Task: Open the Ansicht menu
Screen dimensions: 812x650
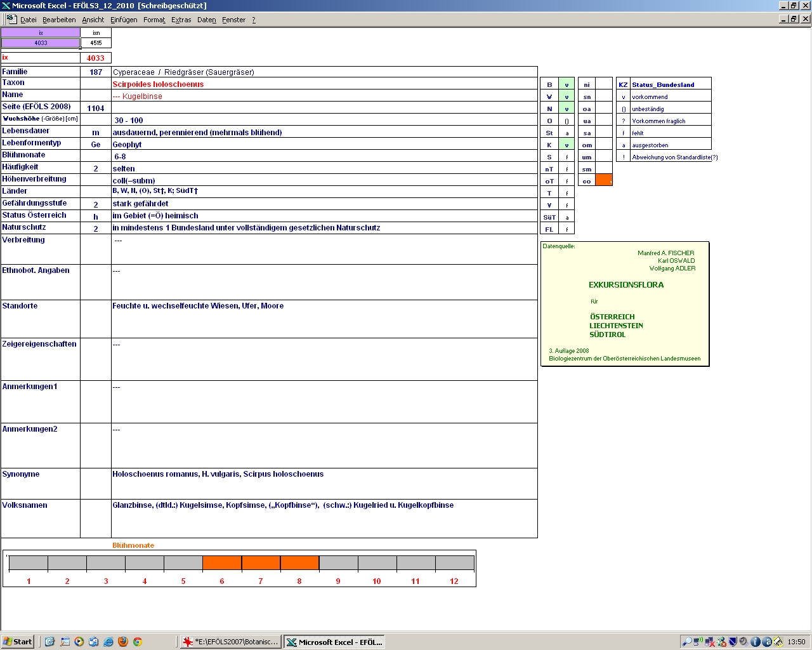Action: 93,20
